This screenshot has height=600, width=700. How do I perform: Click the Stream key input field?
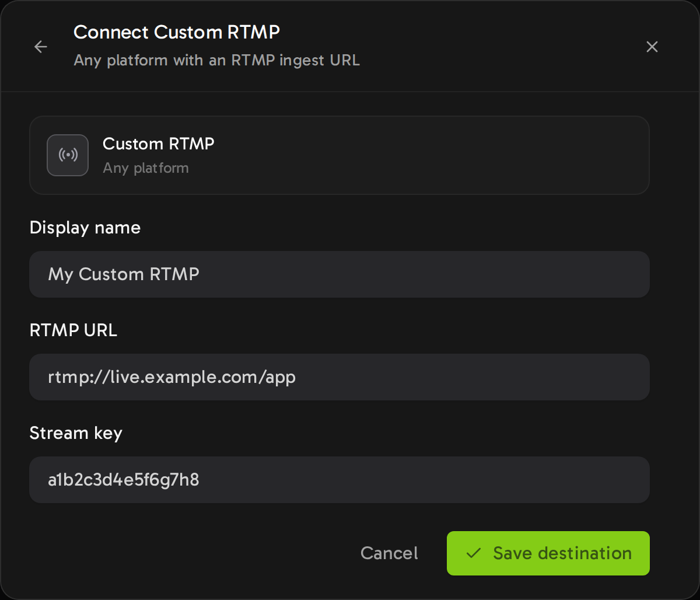[x=339, y=480]
